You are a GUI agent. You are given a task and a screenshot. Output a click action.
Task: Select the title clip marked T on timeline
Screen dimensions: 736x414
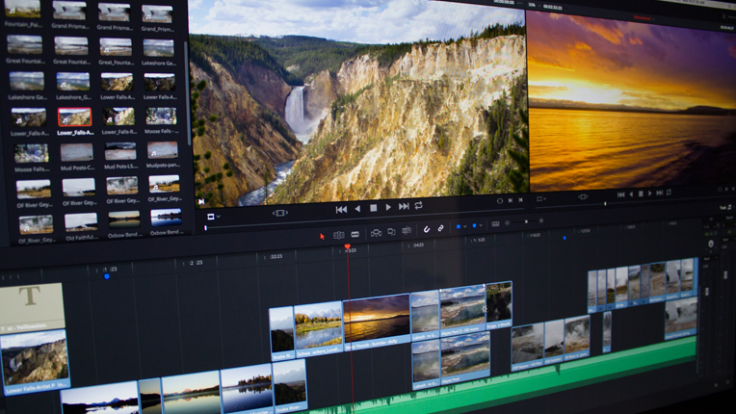click(30, 307)
